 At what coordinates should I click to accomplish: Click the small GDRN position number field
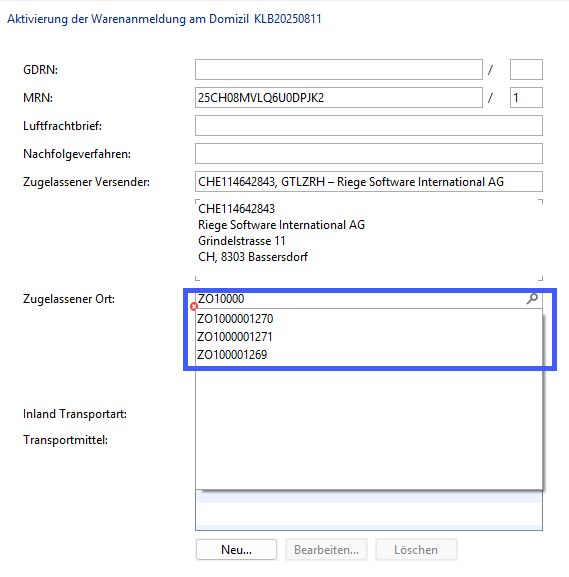click(x=526, y=70)
